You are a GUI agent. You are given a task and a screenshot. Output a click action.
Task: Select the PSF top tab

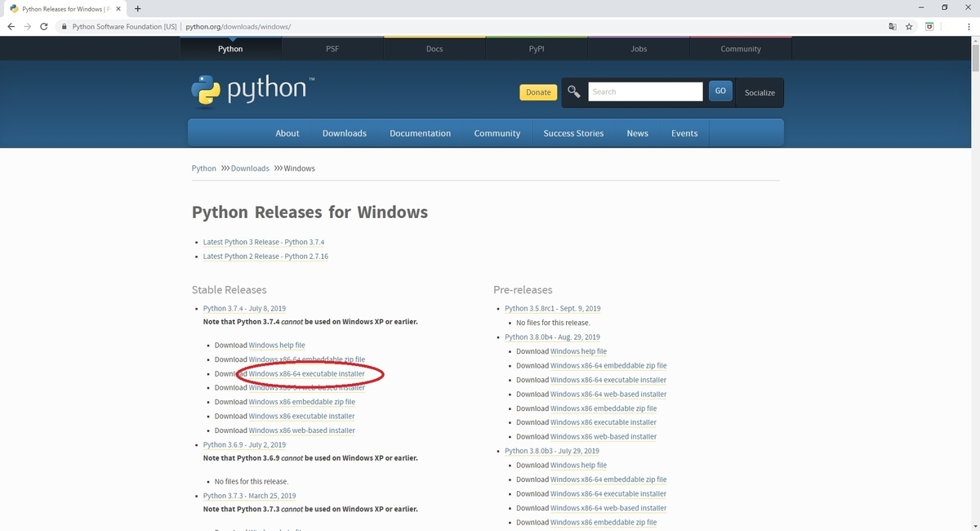click(x=332, y=49)
